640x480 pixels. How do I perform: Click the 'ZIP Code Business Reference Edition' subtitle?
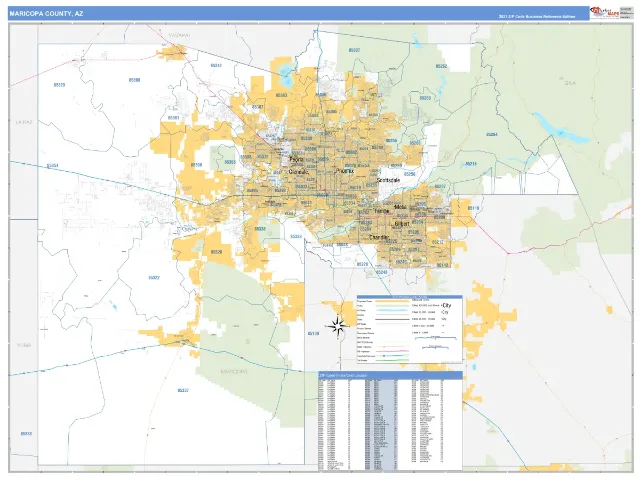[537, 17]
